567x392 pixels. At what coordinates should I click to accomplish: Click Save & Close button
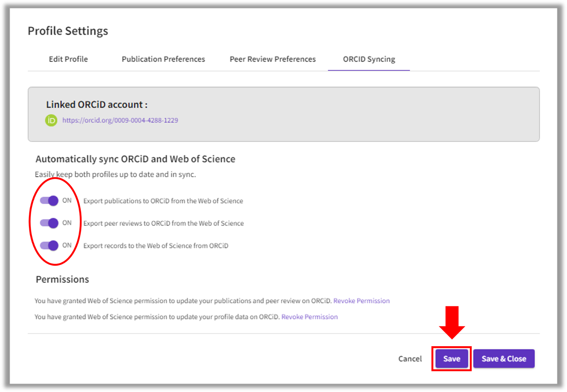click(x=504, y=359)
